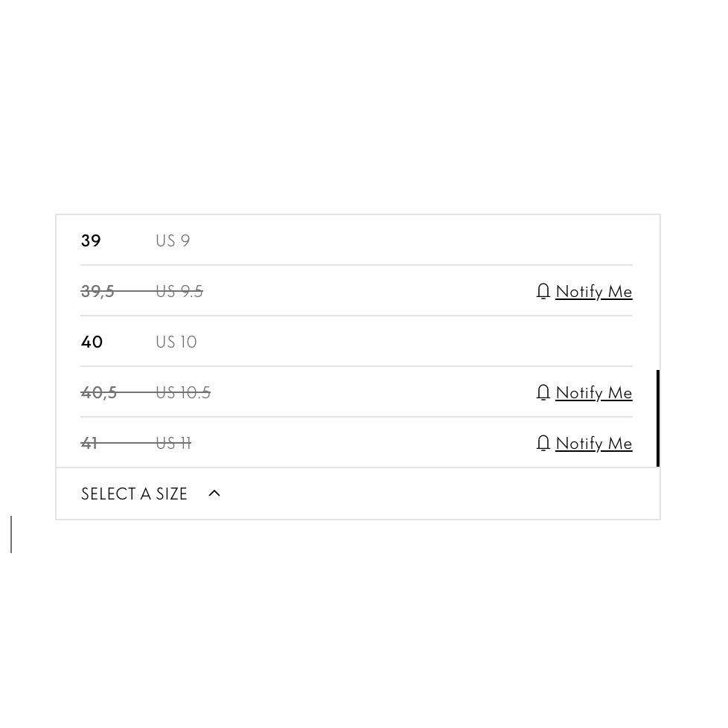Image resolution: width=728 pixels, height=728 pixels.
Task: Click the scrollbar track above the thumb
Action: pyautogui.click(x=657, y=293)
